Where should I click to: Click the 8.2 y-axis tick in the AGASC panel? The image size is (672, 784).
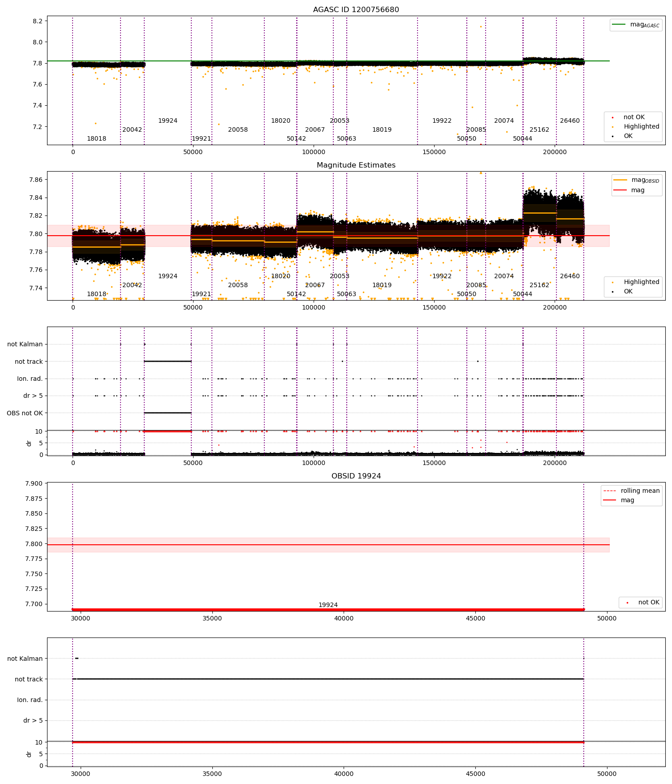pos(38,21)
